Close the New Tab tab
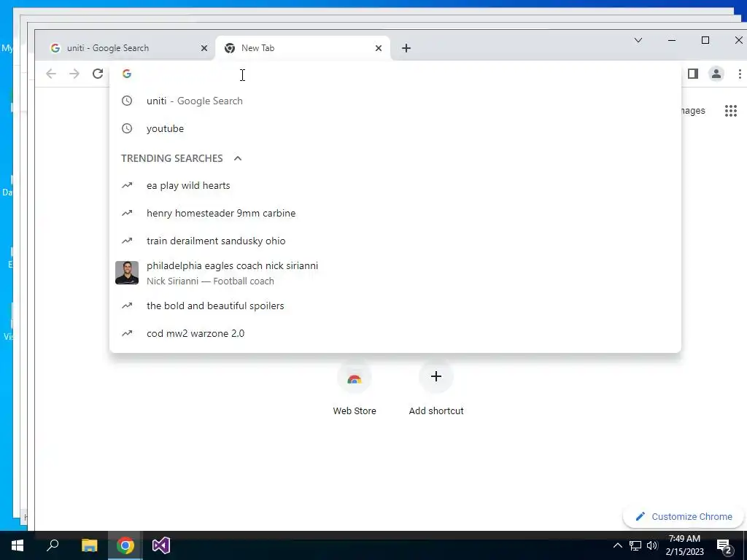 click(x=379, y=48)
